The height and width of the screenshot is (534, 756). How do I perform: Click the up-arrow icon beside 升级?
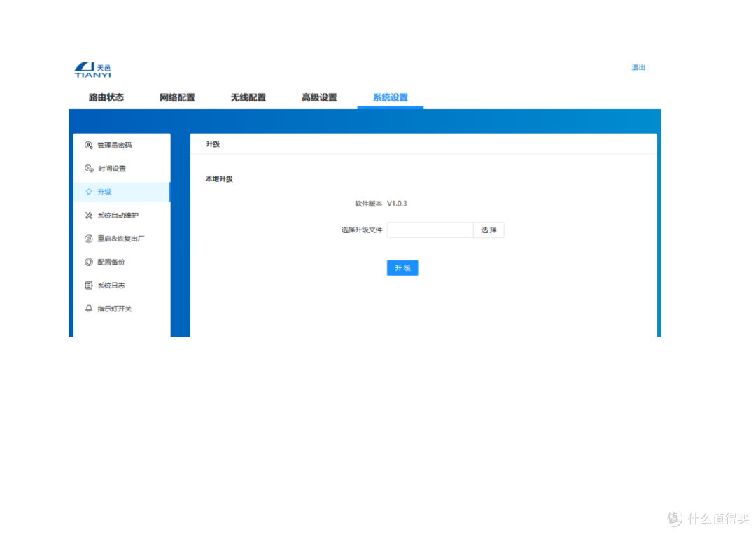coord(89,192)
